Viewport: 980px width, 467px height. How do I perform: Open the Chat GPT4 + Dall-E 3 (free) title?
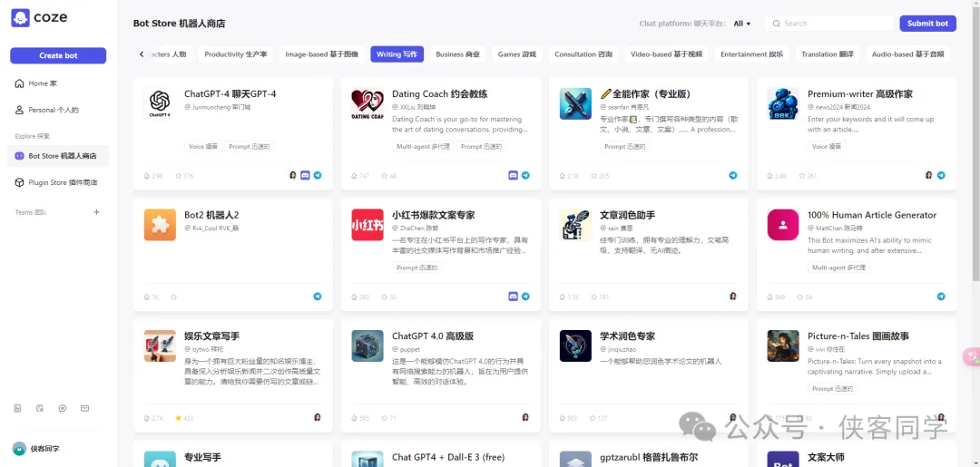coord(448,457)
